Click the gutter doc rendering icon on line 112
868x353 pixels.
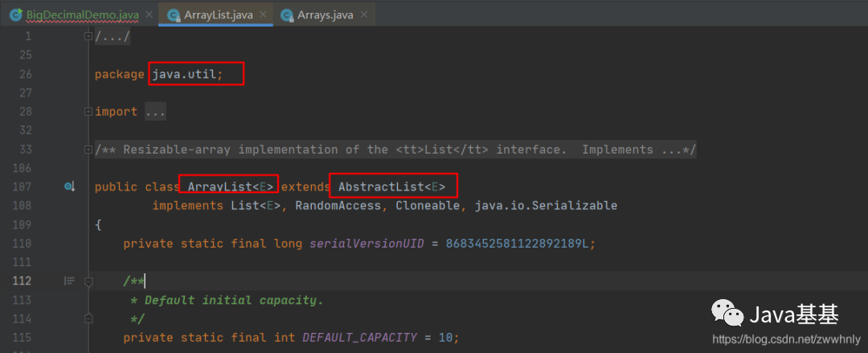pos(68,281)
